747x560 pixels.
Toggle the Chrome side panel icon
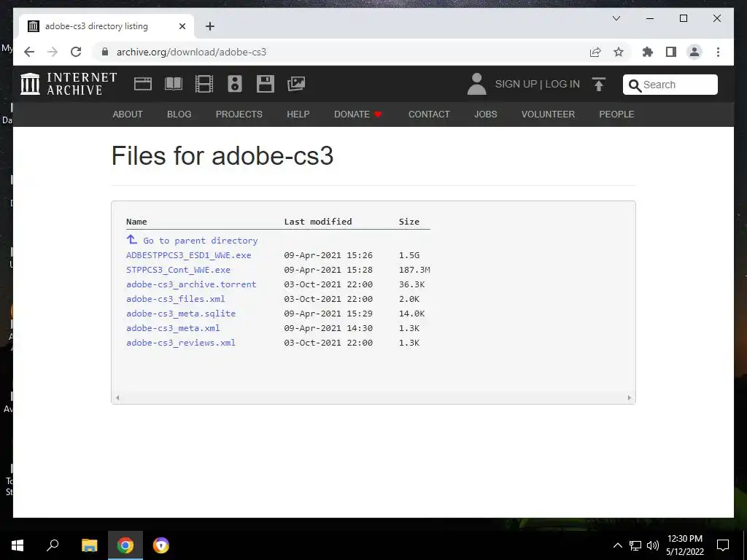pyautogui.click(x=671, y=52)
